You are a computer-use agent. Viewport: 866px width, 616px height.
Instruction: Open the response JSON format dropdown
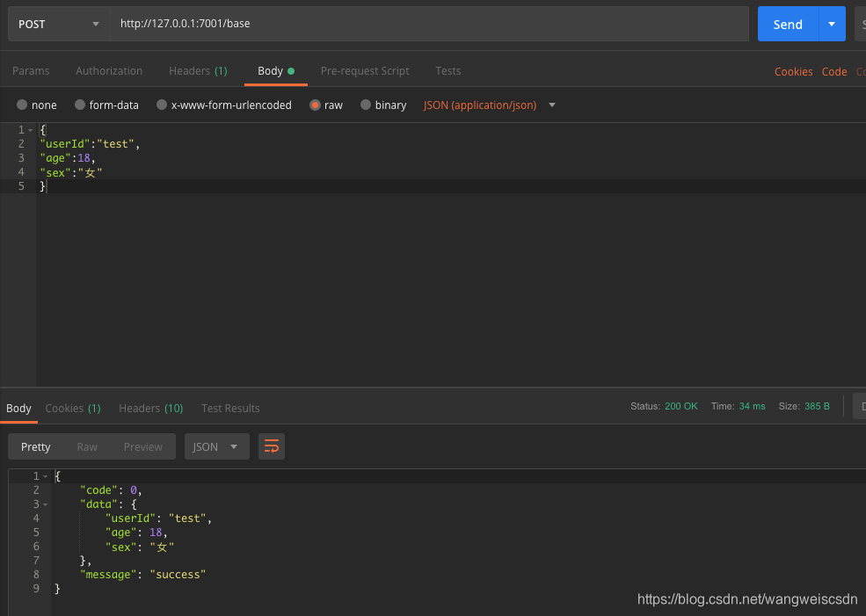[216, 446]
